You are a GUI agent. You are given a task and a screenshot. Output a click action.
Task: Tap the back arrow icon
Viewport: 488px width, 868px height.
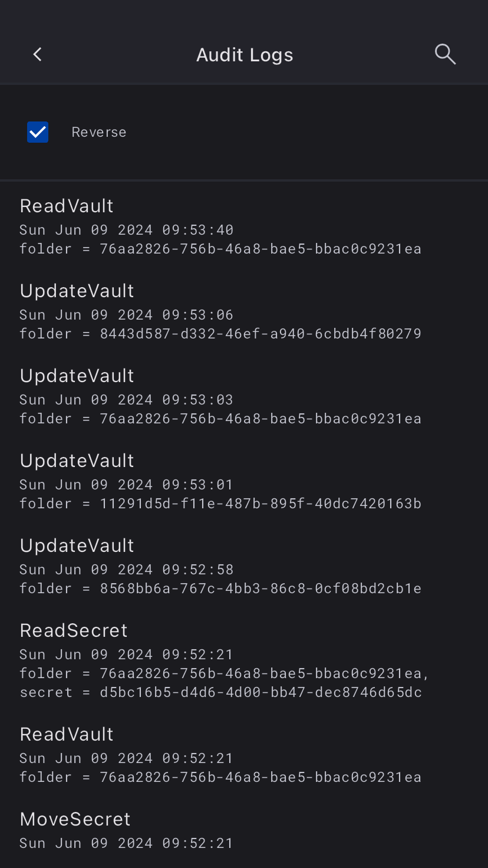pos(38,54)
